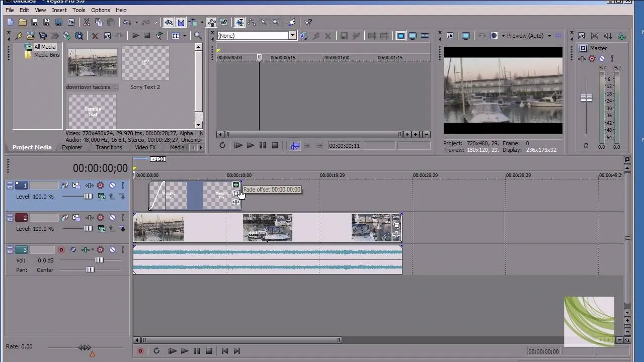Viewport: 644px width, 362px height.
Task: Expand the Undo history dropdown arrow
Action: tap(136, 22)
